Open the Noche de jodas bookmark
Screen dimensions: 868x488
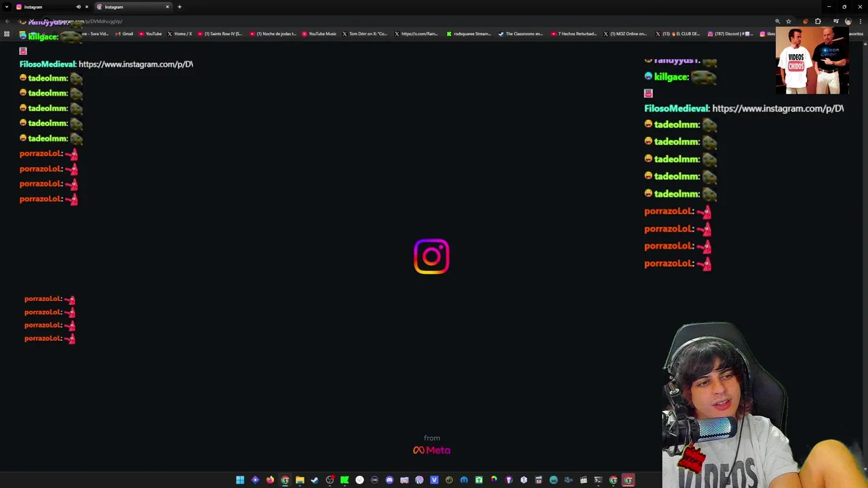(x=273, y=34)
